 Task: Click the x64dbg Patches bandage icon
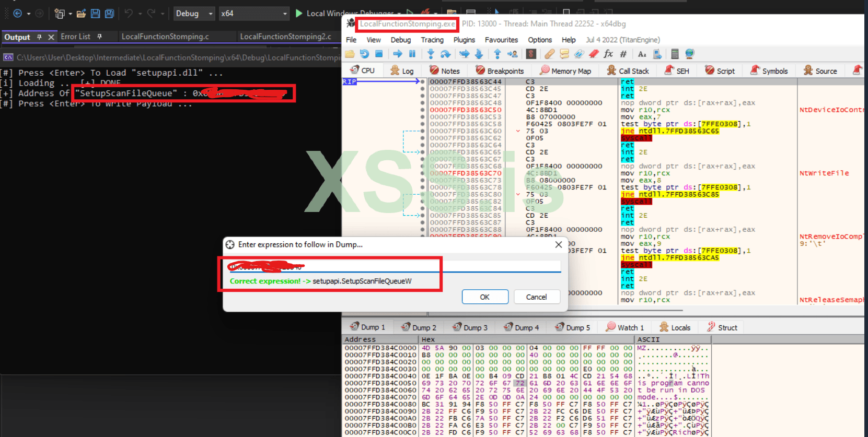click(549, 54)
